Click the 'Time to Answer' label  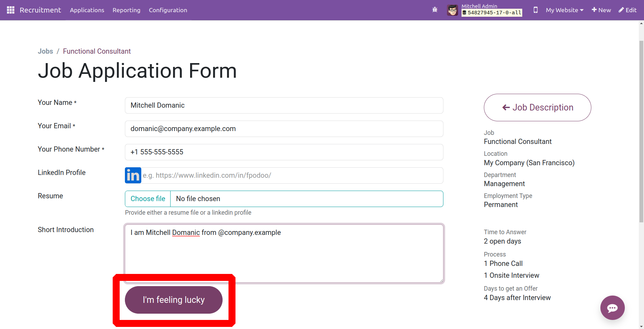coord(505,232)
